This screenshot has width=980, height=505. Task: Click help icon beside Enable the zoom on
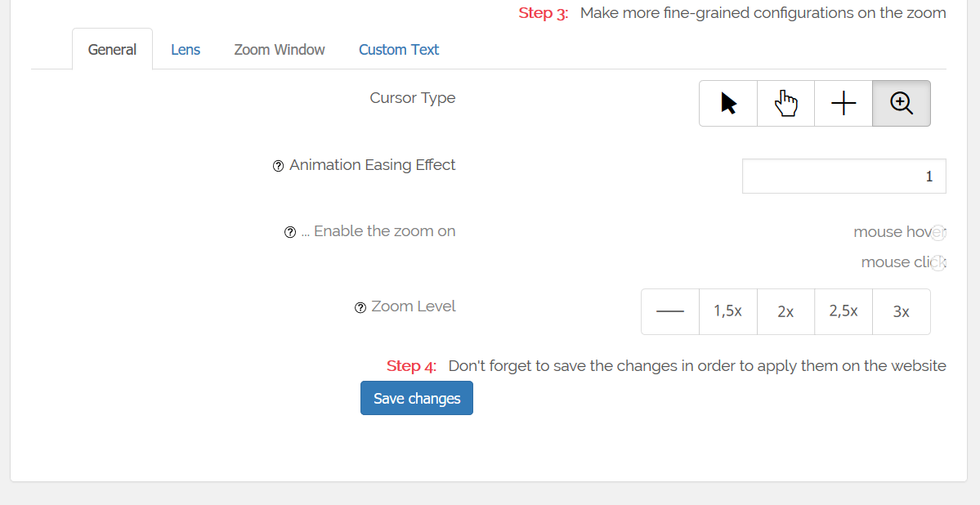[290, 233]
